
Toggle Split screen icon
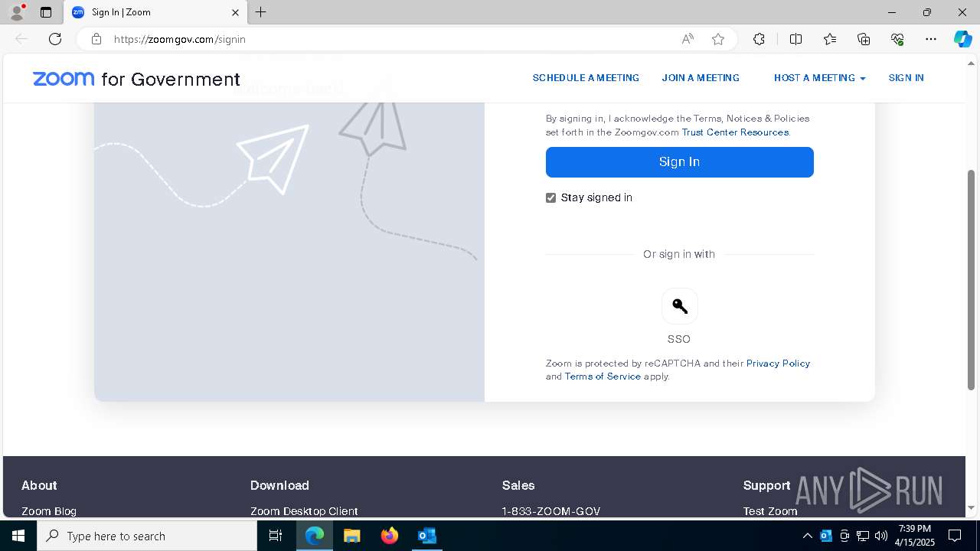(795, 39)
